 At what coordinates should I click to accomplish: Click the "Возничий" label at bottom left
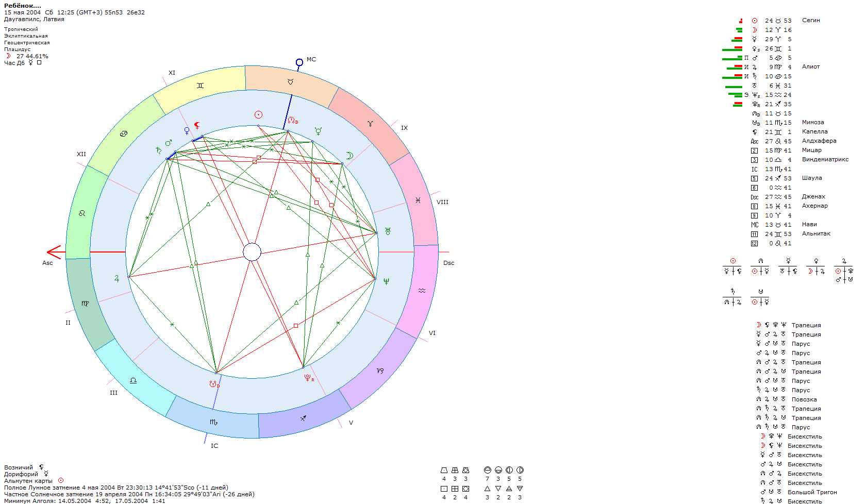pos(19,467)
